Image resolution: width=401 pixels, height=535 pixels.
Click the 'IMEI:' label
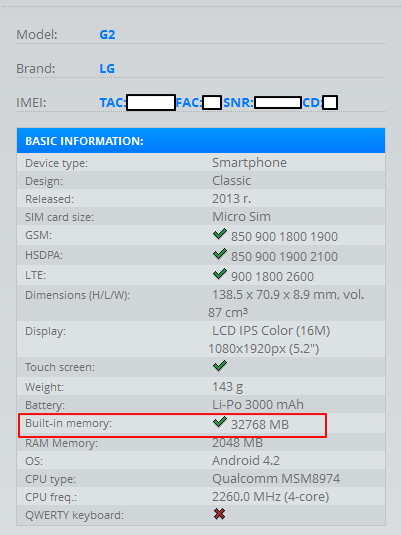(x=31, y=103)
